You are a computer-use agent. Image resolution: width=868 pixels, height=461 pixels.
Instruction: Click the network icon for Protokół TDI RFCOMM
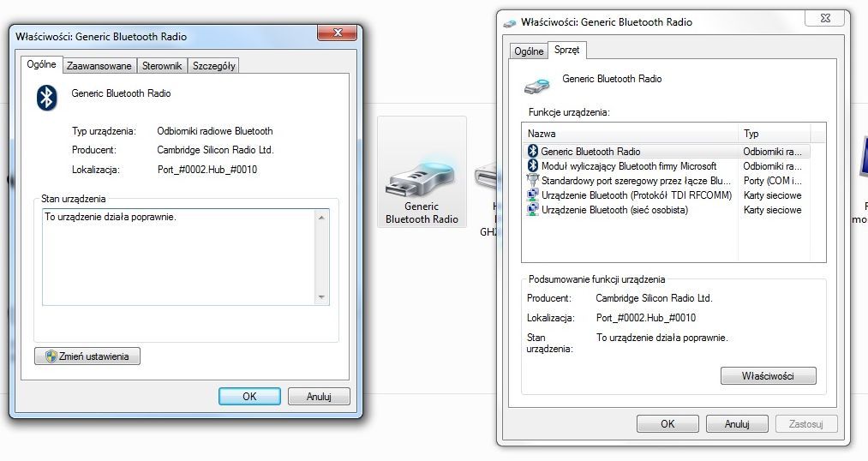pos(532,195)
